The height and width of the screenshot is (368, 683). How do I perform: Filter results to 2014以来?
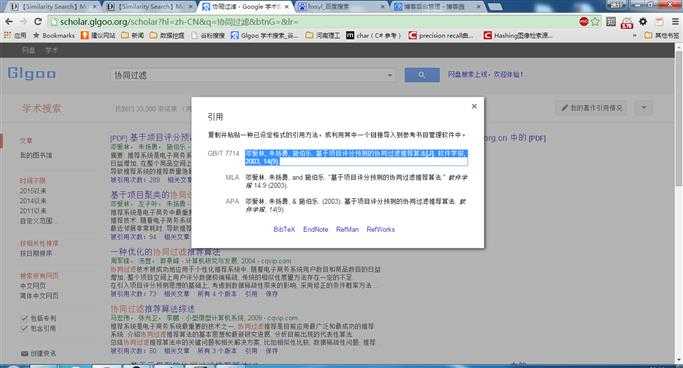33,201
